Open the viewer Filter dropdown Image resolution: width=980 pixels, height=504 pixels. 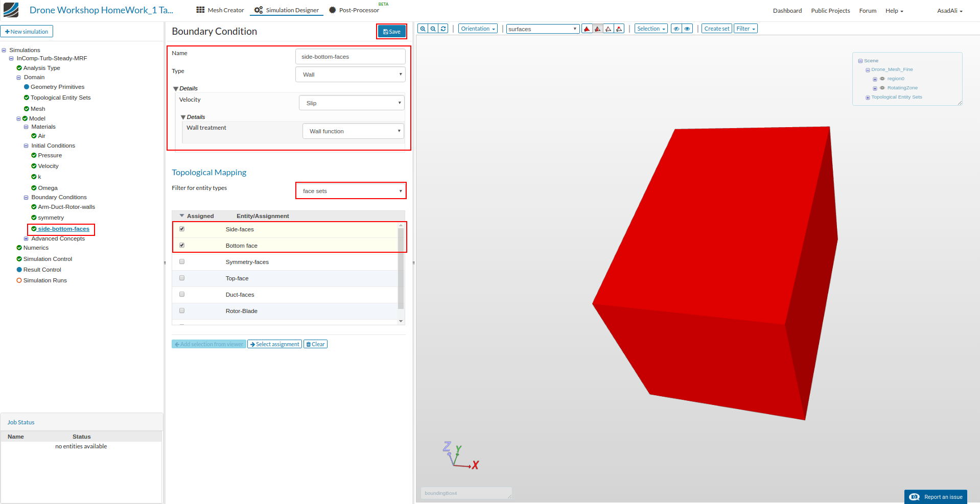[745, 29]
